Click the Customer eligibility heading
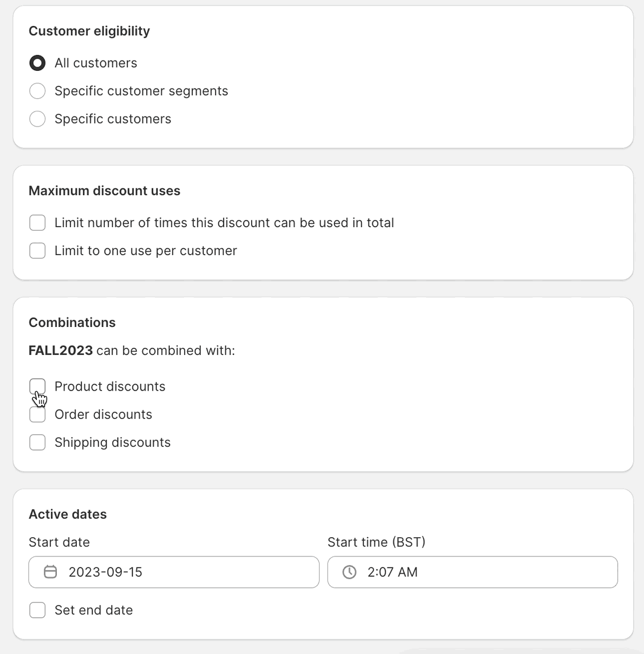The width and height of the screenshot is (644, 654). [x=89, y=31]
